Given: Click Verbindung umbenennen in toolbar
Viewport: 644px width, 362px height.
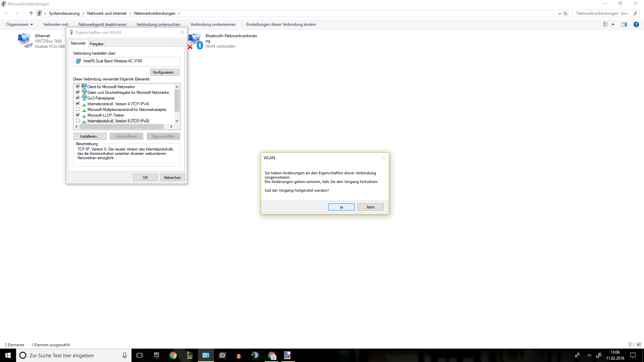Looking at the screenshot, I should 213,24.
